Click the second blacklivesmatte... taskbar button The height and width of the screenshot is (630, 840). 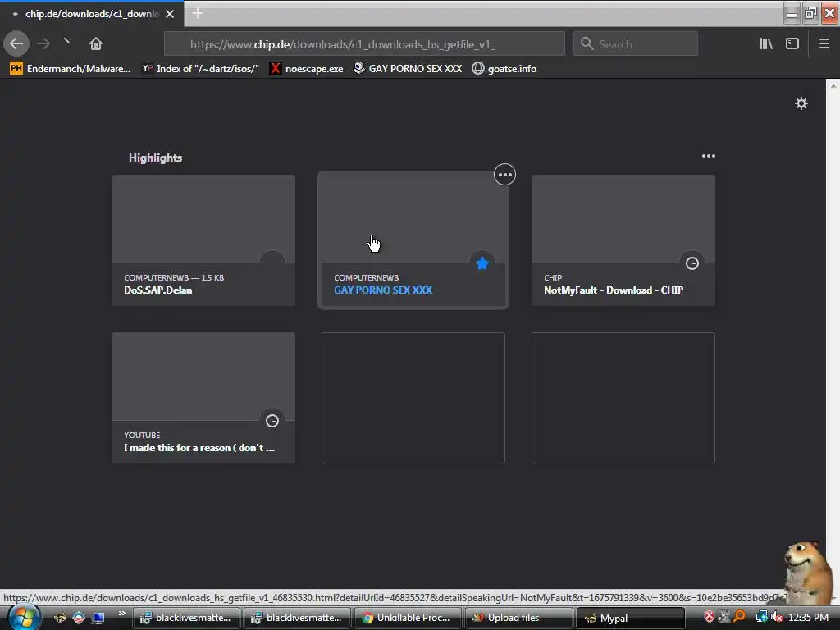[x=297, y=618]
